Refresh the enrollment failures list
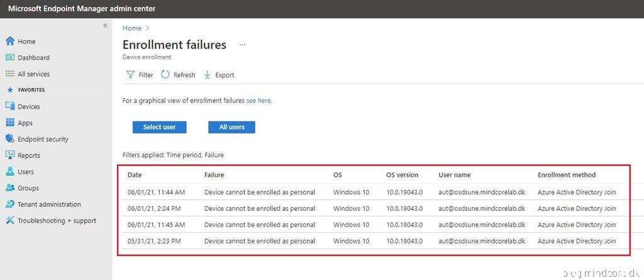Viewport: 644px width, 280px height. [x=178, y=75]
